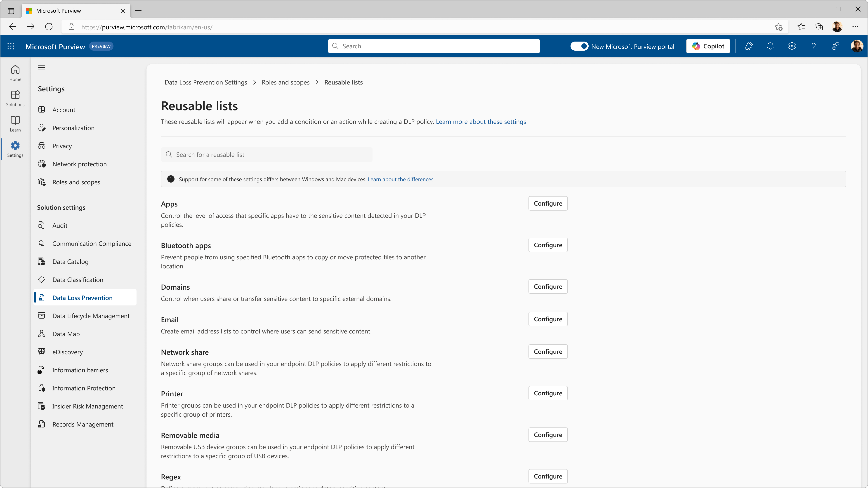Open notifications bell icon
868x488 pixels.
pyautogui.click(x=770, y=46)
